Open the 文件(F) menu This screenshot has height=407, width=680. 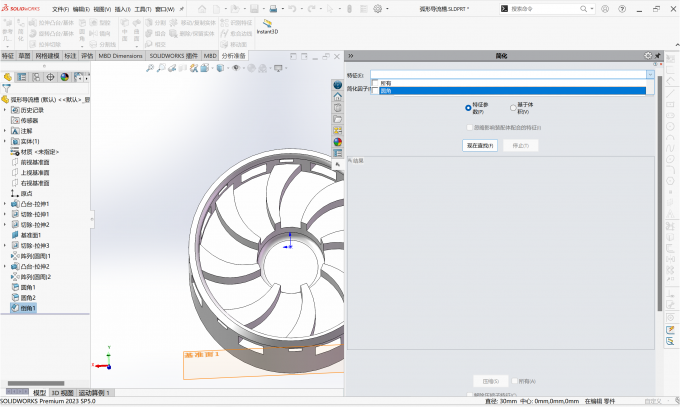tap(60, 9)
